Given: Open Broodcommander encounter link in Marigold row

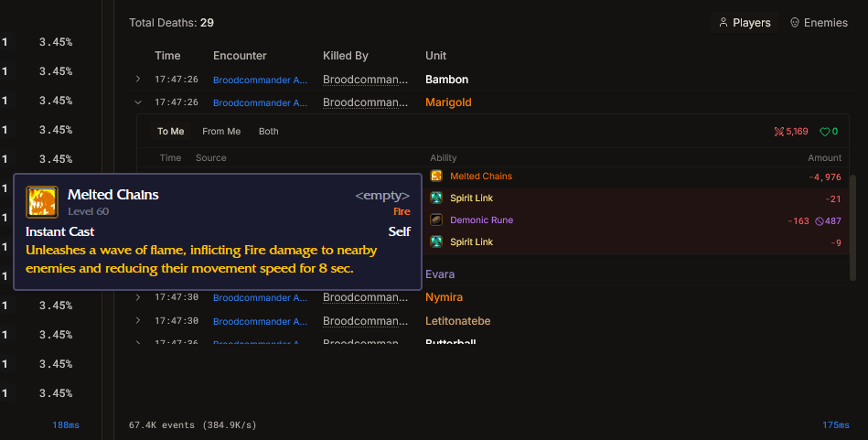Looking at the screenshot, I should pyautogui.click(x=260, y=103).
